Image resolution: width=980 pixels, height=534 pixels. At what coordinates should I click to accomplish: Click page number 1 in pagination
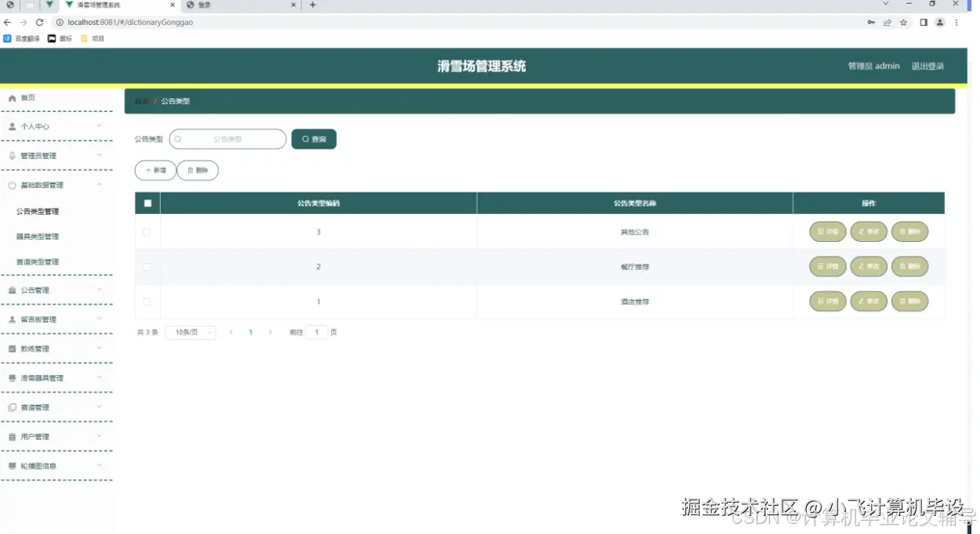[251, 332]
